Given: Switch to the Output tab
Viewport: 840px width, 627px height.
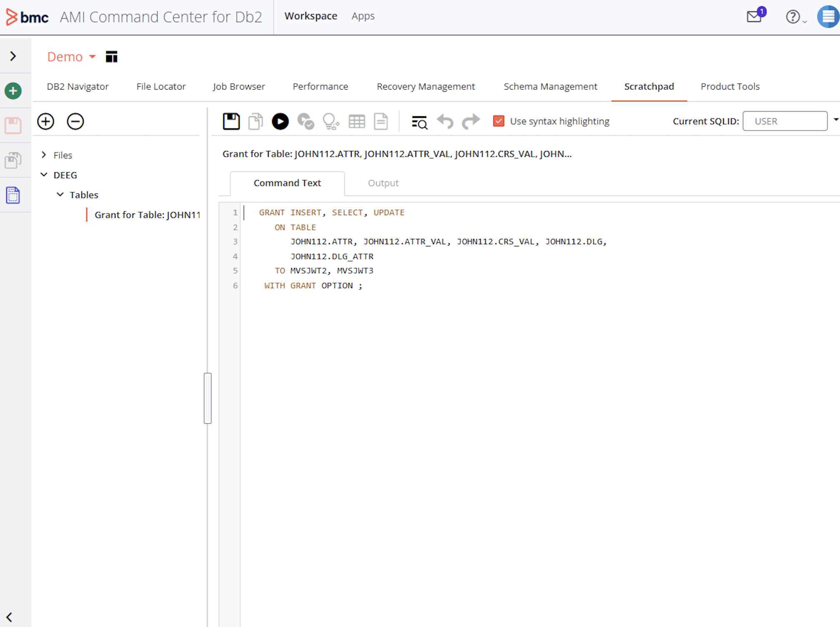Looking at the screenshot, I should (383, 183).
